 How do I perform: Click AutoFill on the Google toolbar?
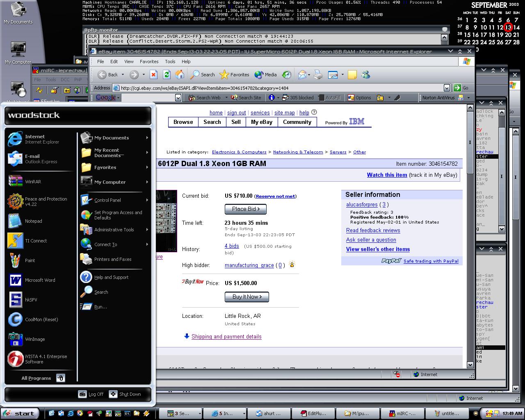click(x=329, y=98)
